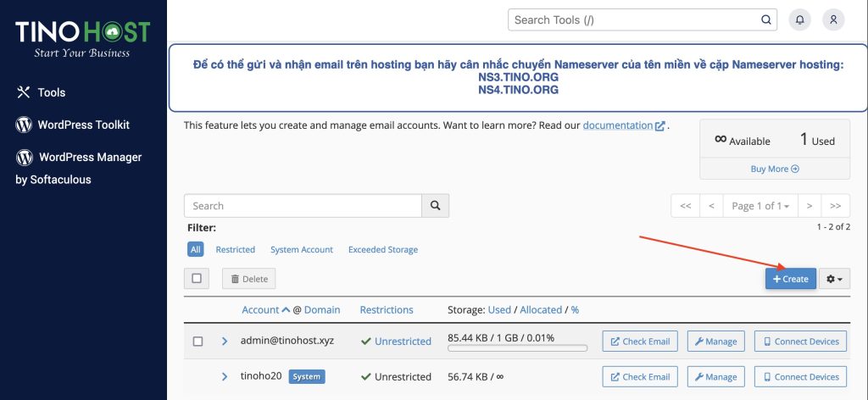868x400 pixels.
Task: Manage the tinoho20 account
Action: [x=715, y=377]
